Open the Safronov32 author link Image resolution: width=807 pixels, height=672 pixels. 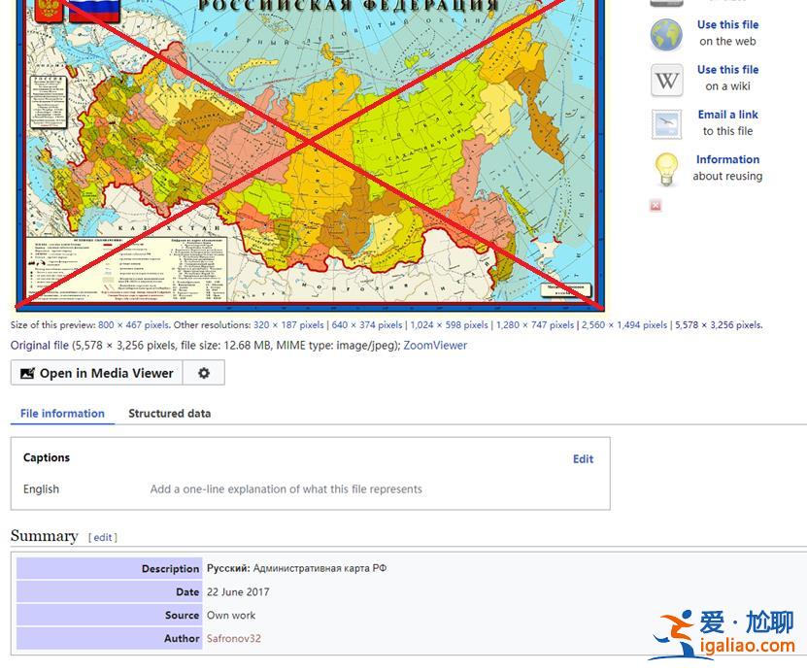[233, 638]
